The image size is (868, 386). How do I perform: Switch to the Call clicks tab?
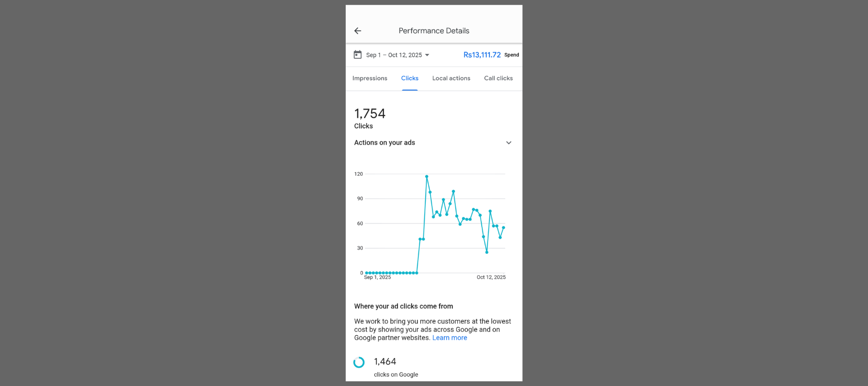[499, 78]
